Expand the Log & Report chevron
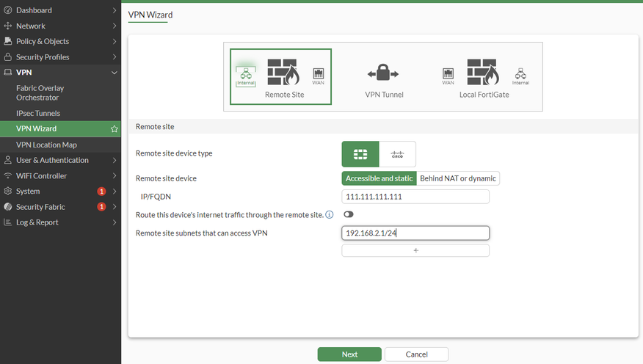 point(115,222)
